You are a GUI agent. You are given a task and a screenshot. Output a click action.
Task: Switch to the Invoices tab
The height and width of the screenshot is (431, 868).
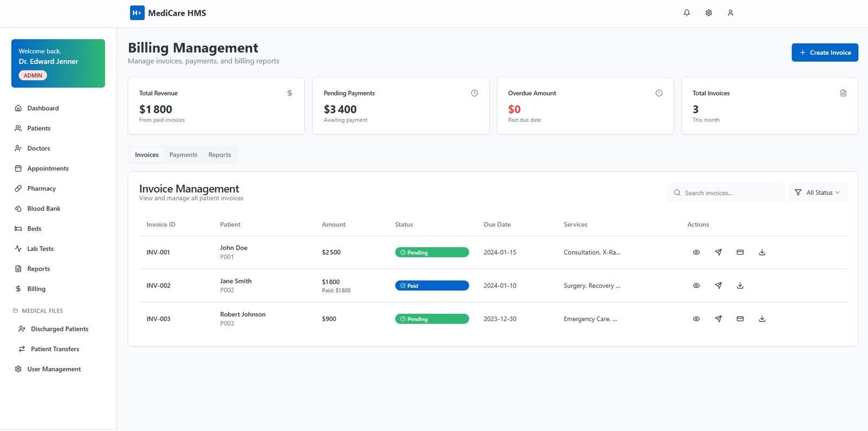point(147,155)
